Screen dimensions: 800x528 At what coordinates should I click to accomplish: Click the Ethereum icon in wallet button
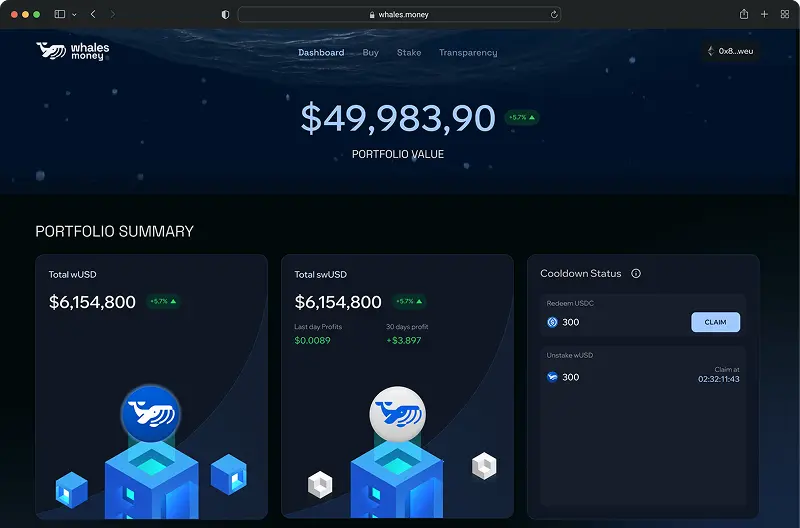(x=711, y=51)
